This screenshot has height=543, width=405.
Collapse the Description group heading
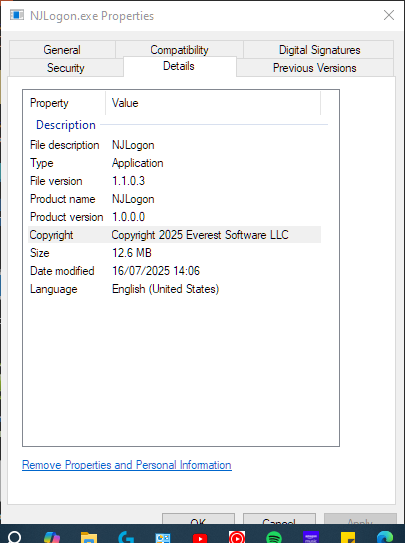pyautogui.click(x=66, y=125)
